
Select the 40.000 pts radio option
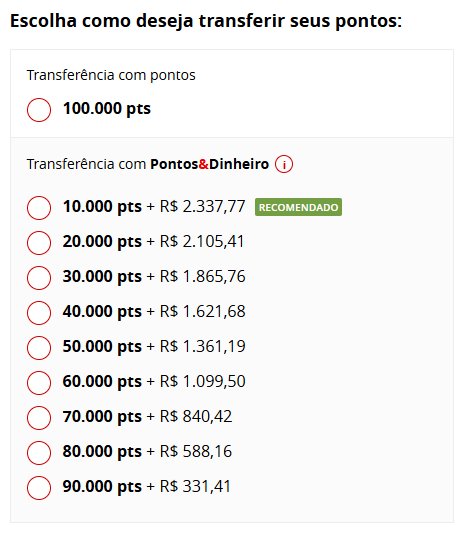click(x=39, y=313)
